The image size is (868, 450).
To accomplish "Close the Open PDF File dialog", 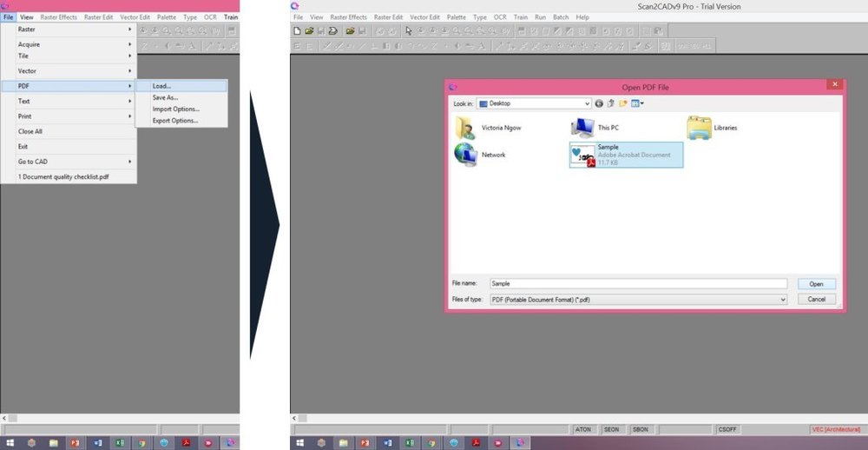I will tap(835, 84).
